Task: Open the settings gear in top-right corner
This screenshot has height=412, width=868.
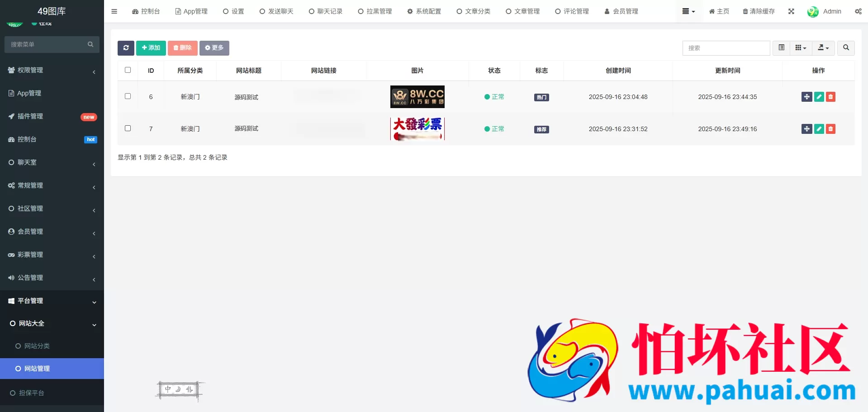Action: [x=858, y=11]
